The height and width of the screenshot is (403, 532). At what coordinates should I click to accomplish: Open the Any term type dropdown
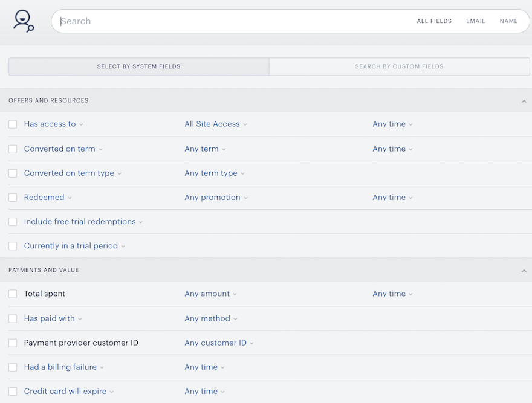(215, 173)
